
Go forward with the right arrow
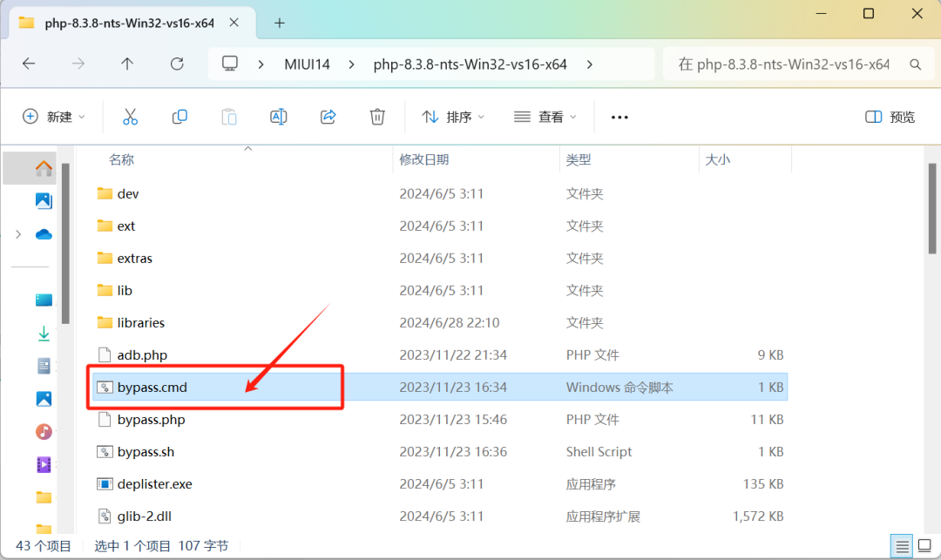(x=78, y=64)
